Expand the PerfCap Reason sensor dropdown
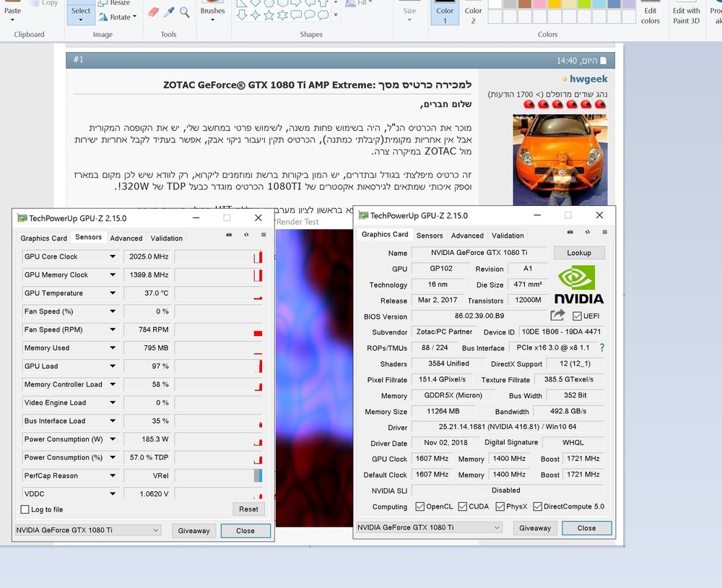This screenshot has height=588, width=722. [113, 475]
